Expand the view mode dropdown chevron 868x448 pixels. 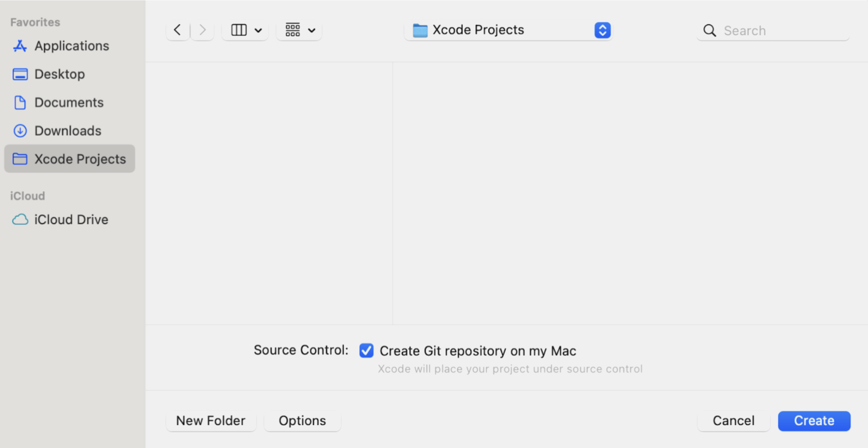click(x=258, y=31)
